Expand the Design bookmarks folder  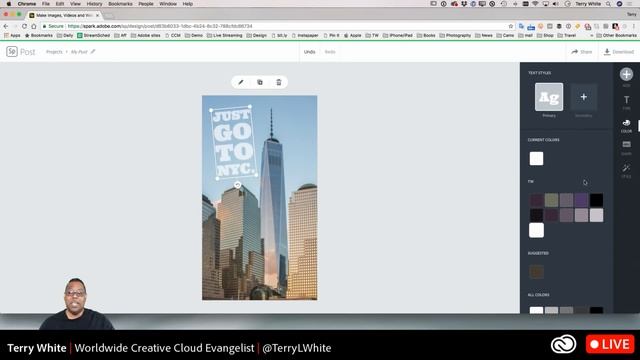(x=256, y=36)
